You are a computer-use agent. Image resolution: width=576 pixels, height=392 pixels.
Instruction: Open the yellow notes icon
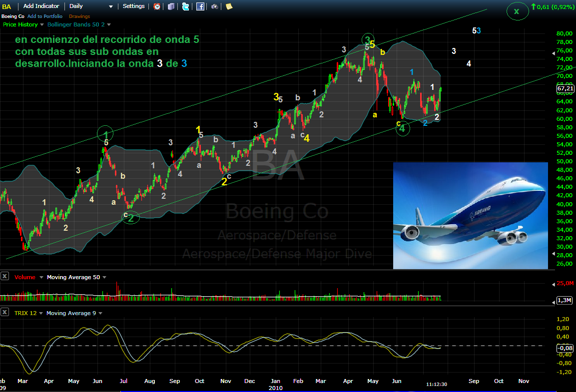tap(229, 6)
